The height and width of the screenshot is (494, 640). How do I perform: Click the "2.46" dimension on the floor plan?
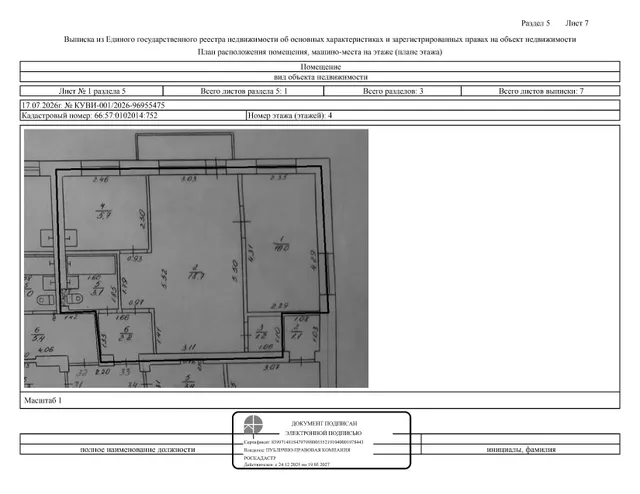100,179
